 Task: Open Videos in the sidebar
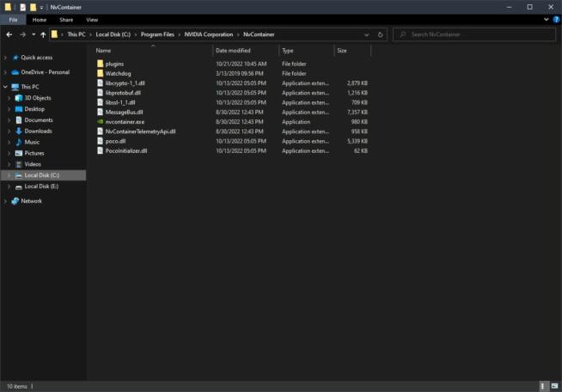pyautogui.click(x=33, y=164)
